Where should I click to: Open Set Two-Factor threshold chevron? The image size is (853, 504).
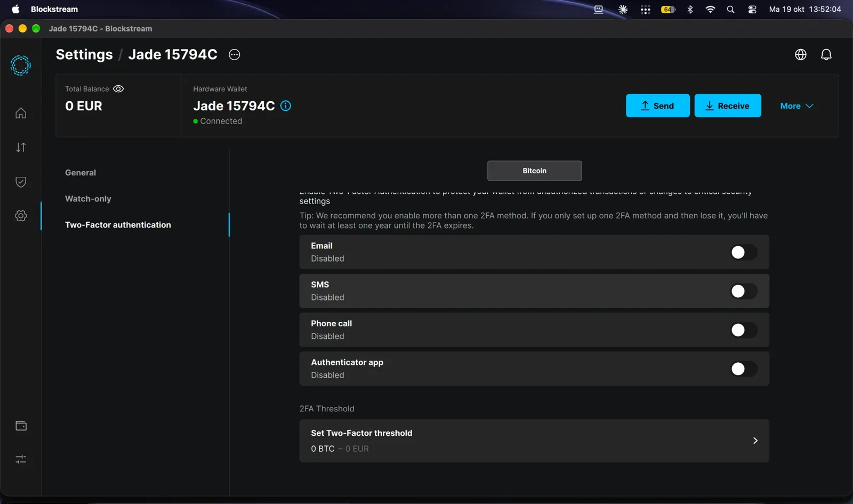pos(755,441)
